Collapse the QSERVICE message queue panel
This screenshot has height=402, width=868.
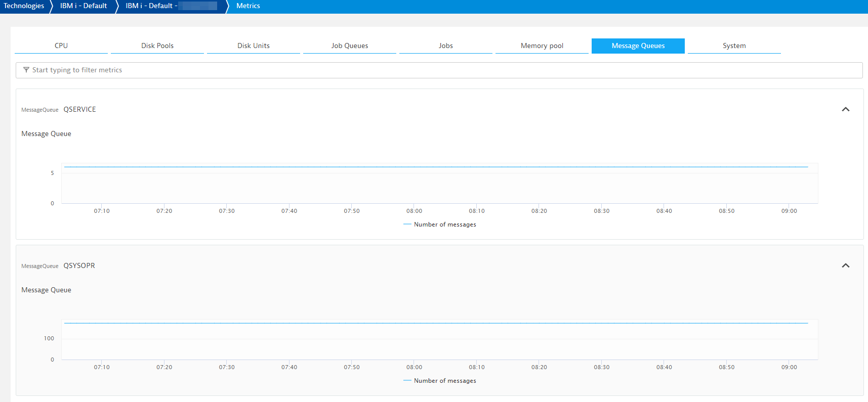[x=846, y=109]
